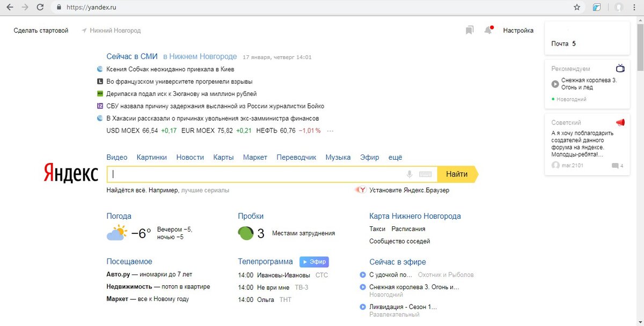Viewport: 644px width, 326px height.
Task: Click the weather sun-cloud icon
Action: (x=117, y=233)
